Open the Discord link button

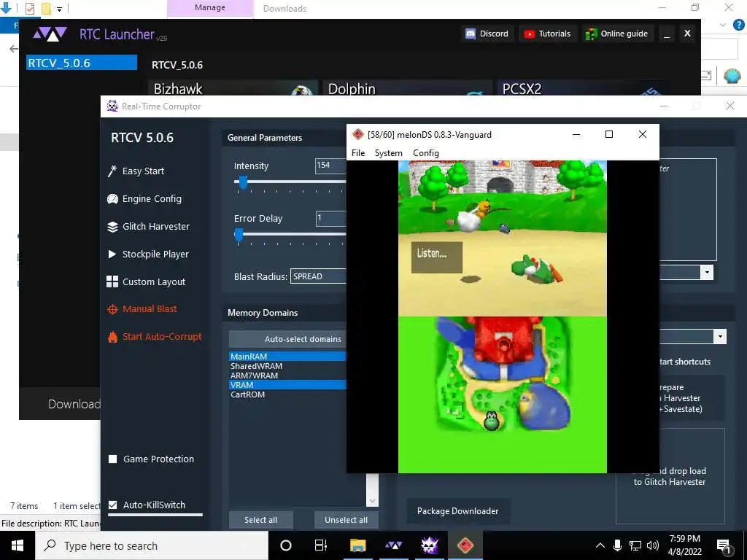click(487, 34)
